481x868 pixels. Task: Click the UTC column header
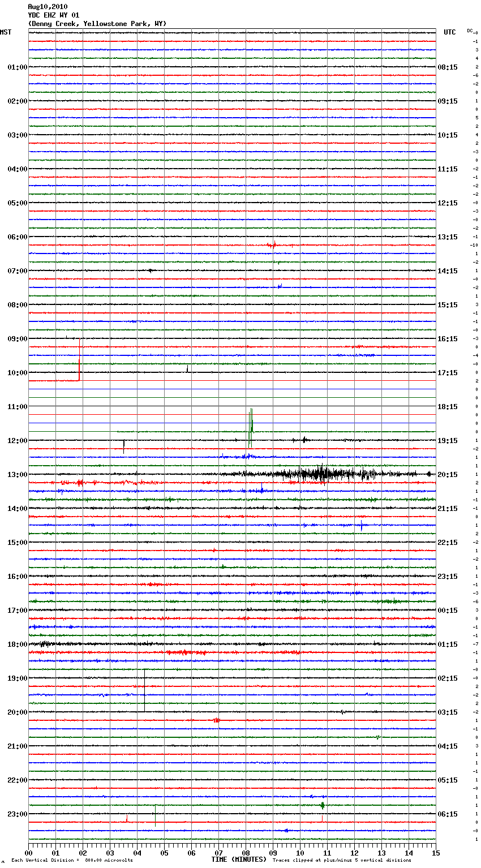coord(450,32)
